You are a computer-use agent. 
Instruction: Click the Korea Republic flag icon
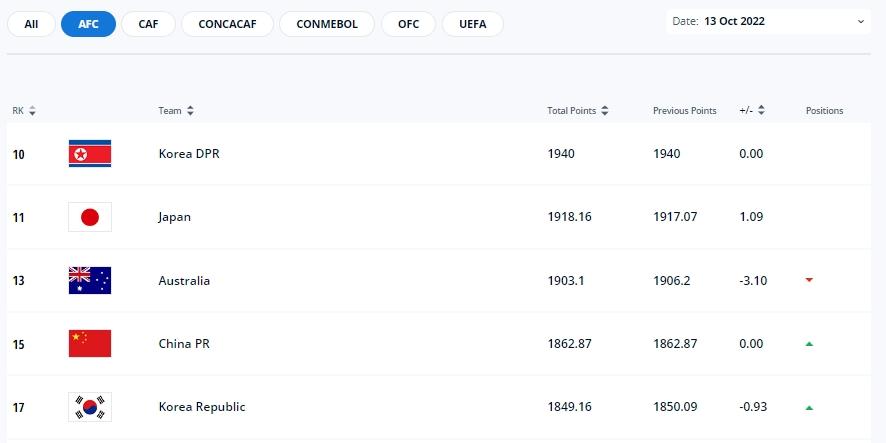point(90,407)
